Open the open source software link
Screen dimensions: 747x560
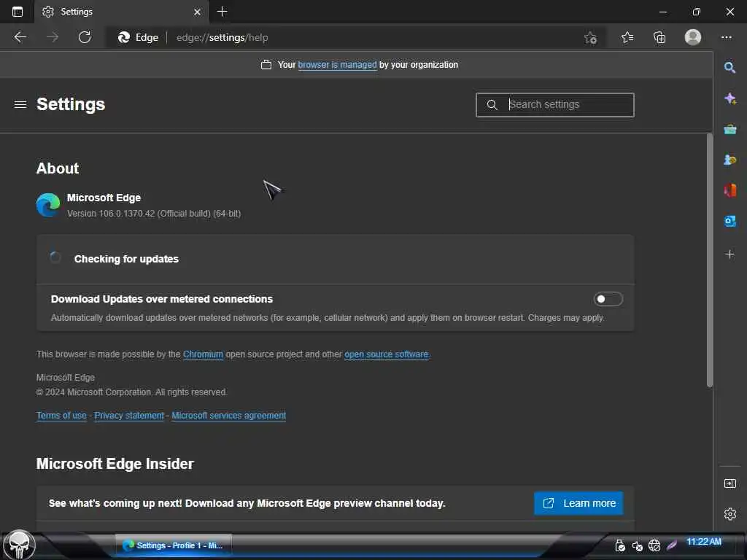coord(387,354)
